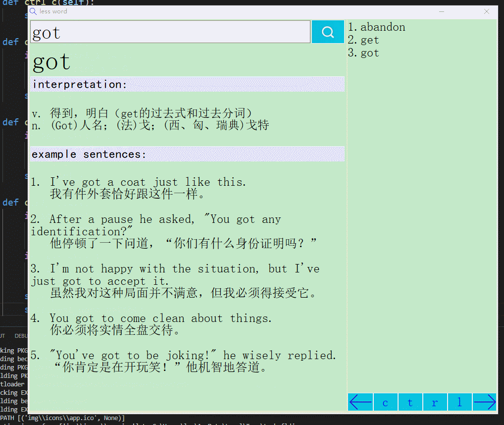504x425 pixels.
Task: Click the 'l' key button
Action: [459, 402]
